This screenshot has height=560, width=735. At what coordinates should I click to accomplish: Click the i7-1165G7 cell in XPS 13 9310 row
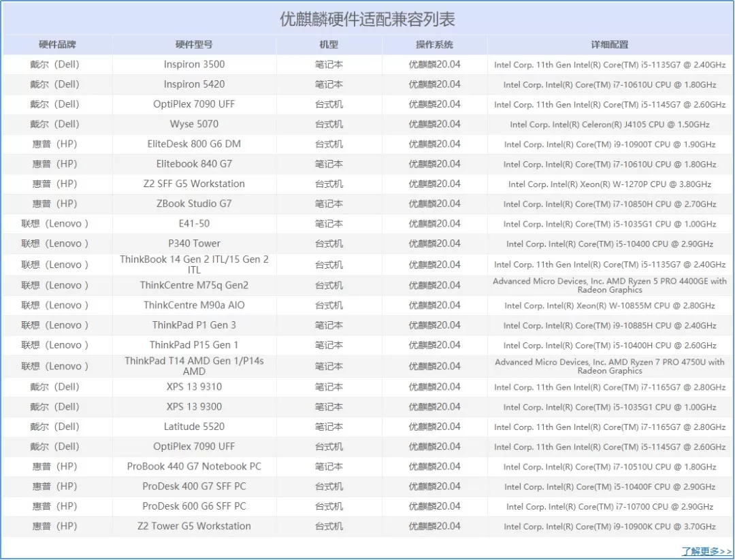click(610, 388)
